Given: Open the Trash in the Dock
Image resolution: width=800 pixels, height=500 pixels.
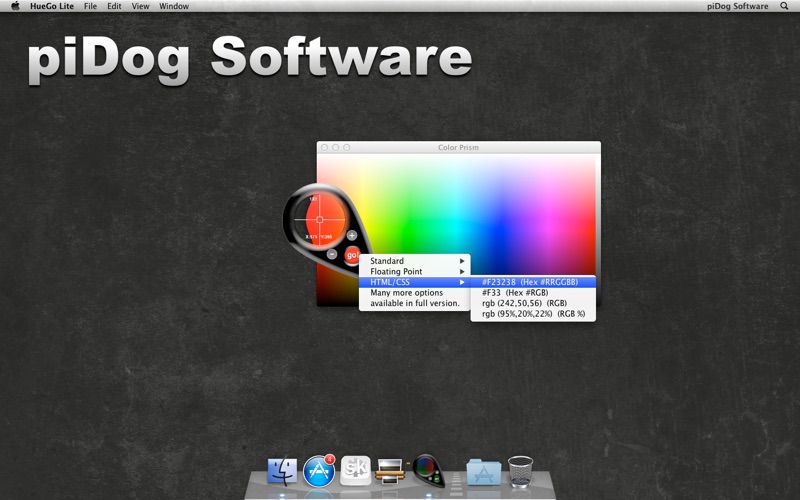Looking at the screenshot, I should point(520,469).
